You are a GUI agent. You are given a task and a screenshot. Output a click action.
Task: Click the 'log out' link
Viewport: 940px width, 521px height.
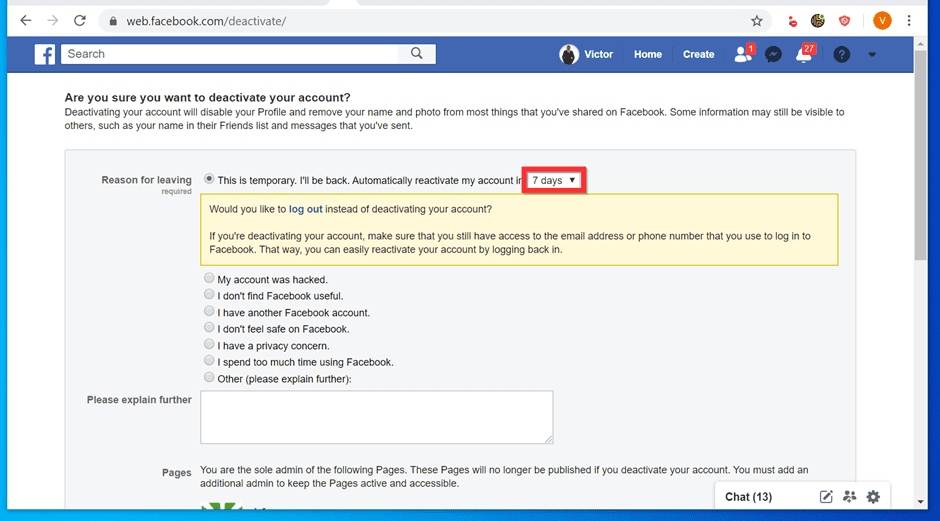(305, 209)
